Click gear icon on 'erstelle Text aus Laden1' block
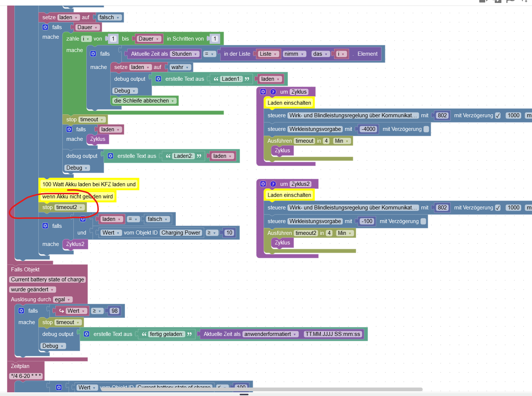Viewport: 532px width, 396px height. (159, 79)
